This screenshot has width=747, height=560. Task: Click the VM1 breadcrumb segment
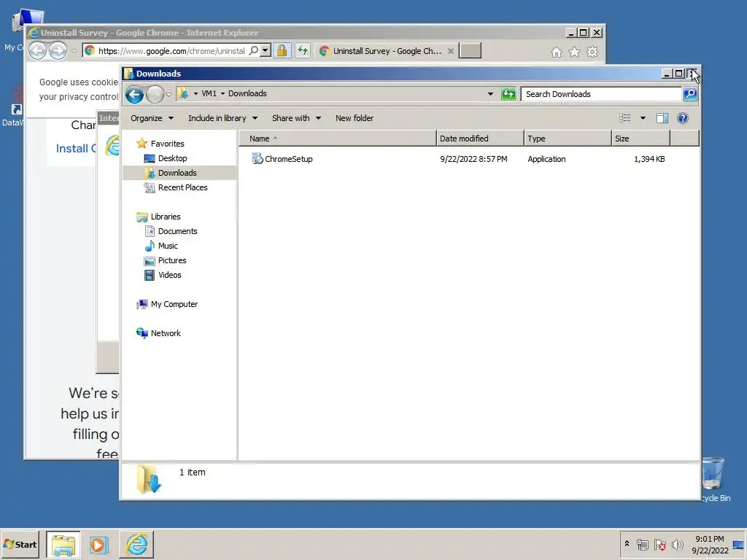coord(209,93)
